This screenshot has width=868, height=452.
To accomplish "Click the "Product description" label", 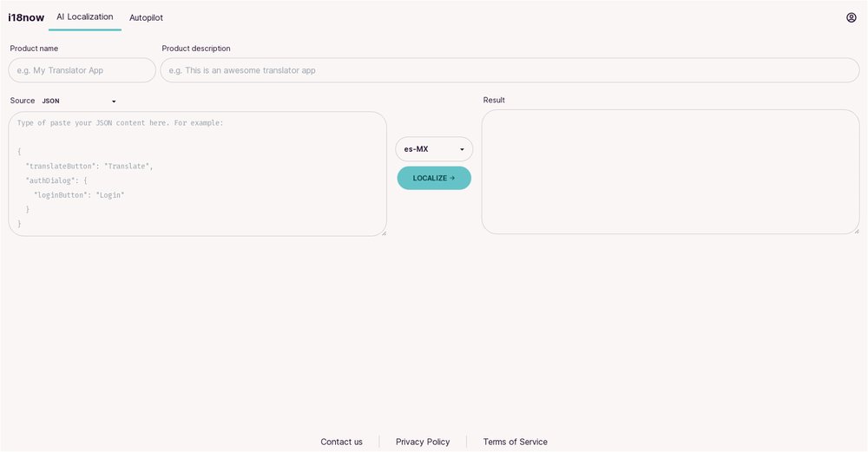I will click(x=196, y=49).
